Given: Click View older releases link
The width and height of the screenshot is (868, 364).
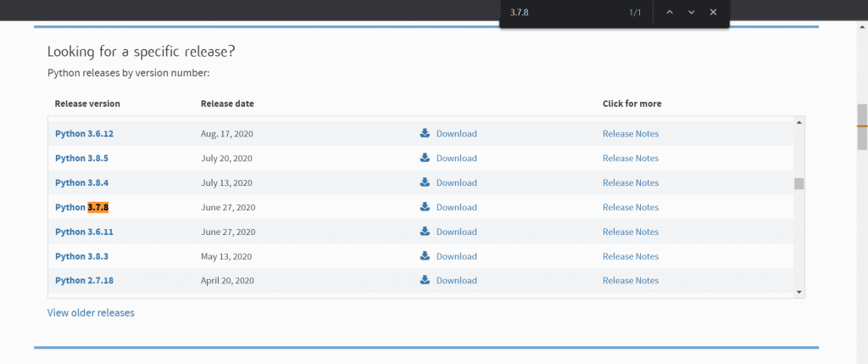Looking at the screenshot, I should coord(91,312).
